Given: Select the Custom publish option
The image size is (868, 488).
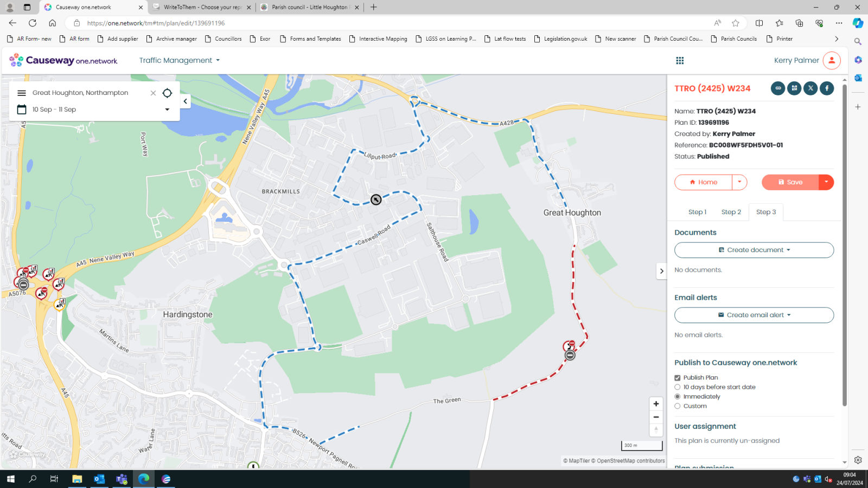Looking at the screenshot, I should pyautogui.click(x=678, y=406).
